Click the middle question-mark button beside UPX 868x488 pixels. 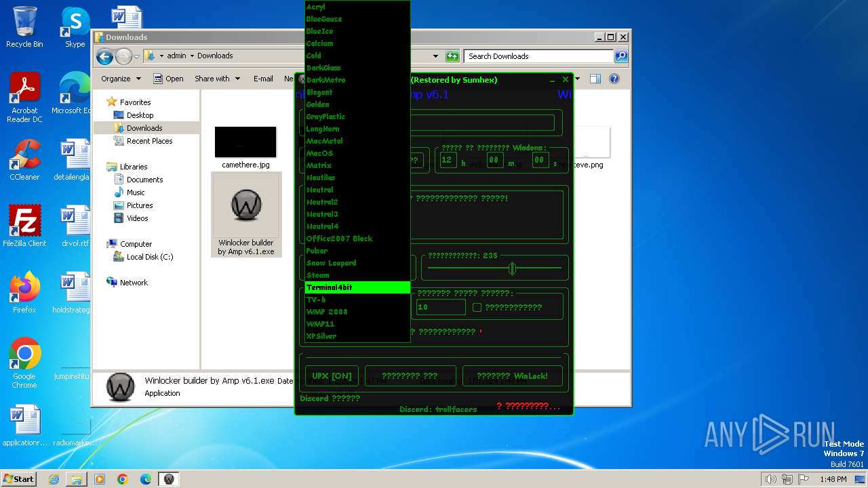coord(410,375)
